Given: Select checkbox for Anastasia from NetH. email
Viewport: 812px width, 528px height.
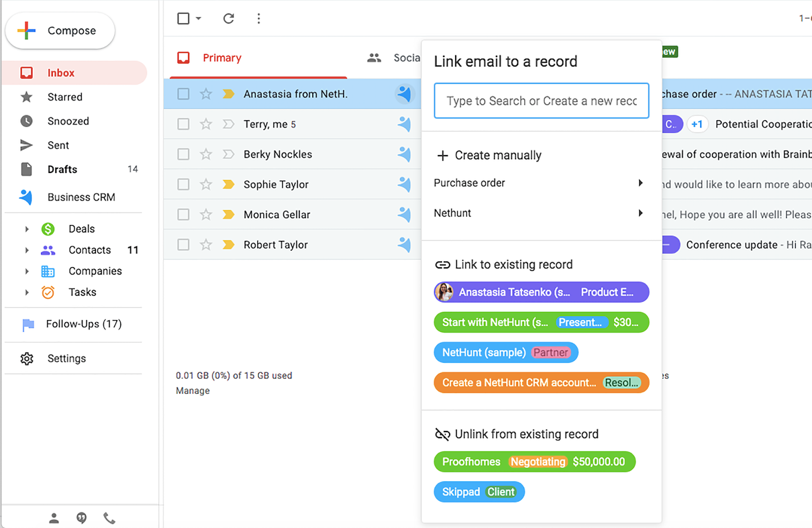Looking at the screenshot, I should [183, 94].
